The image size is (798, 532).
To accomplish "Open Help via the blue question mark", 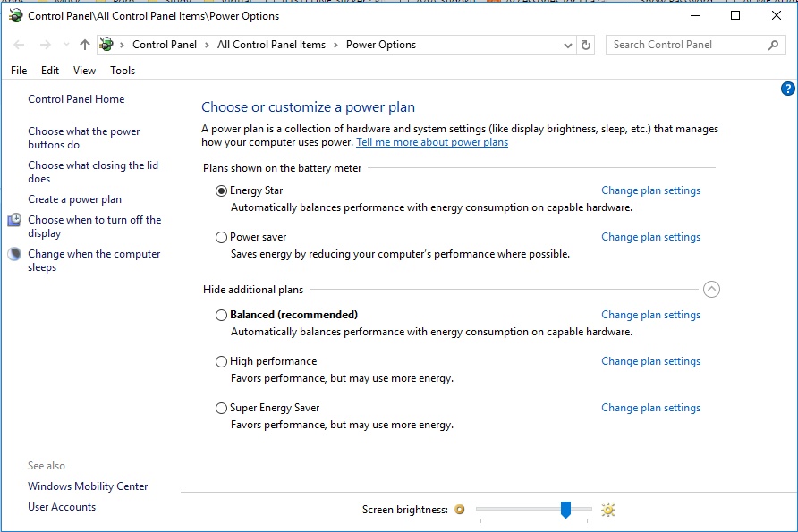I will click(787, 89).
